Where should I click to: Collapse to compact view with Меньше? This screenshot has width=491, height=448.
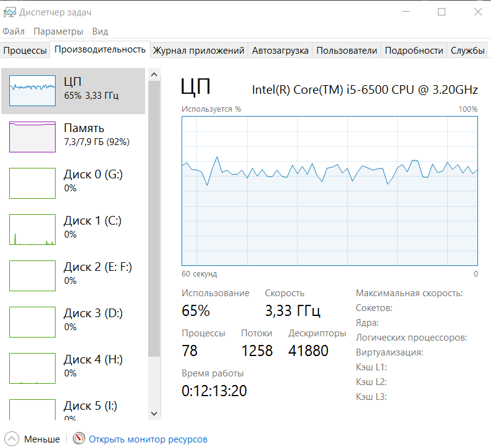32,439
